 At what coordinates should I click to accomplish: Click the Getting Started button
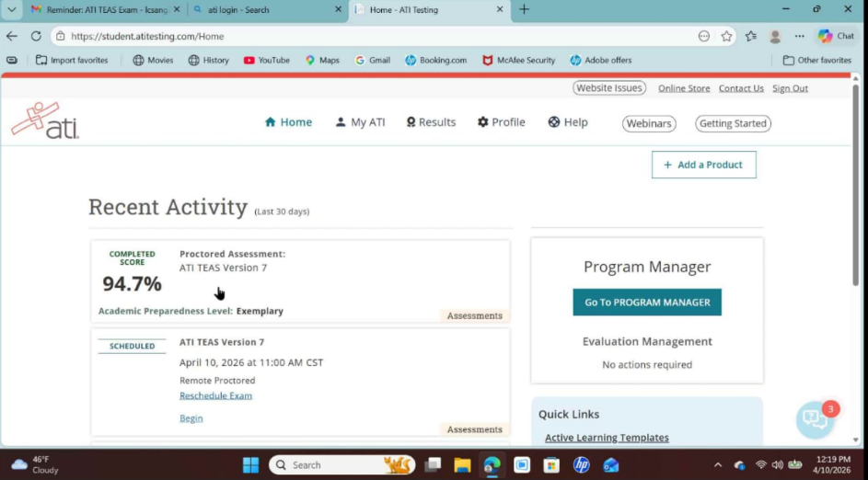coord(733,123)
